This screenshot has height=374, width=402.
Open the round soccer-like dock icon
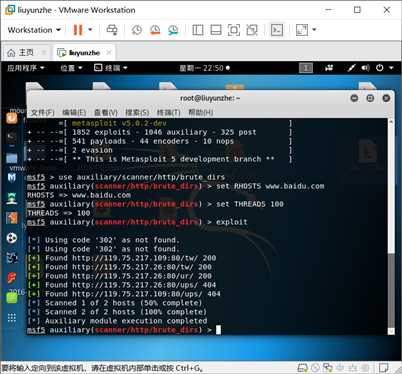point(12,238)
